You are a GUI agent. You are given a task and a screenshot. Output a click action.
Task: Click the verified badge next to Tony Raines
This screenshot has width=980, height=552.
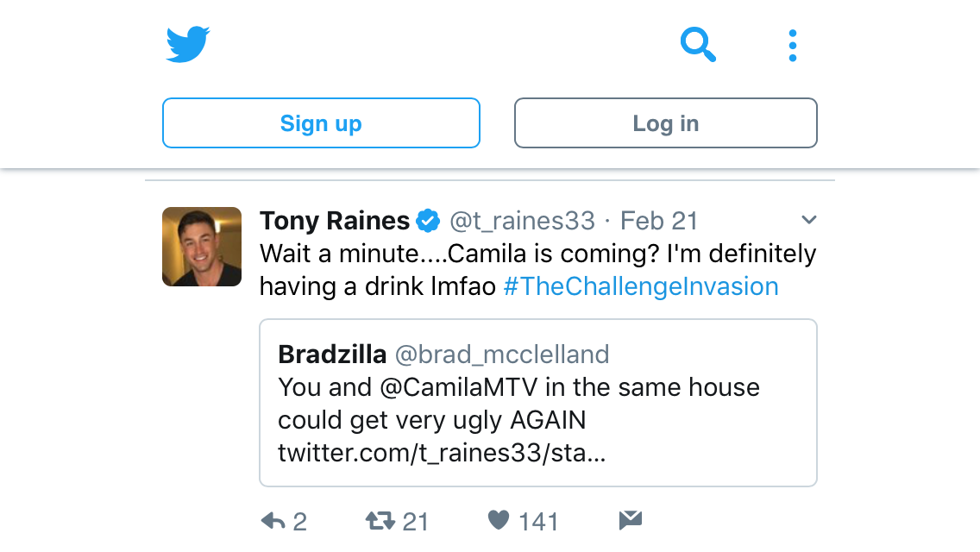click(x=428, y=221)
